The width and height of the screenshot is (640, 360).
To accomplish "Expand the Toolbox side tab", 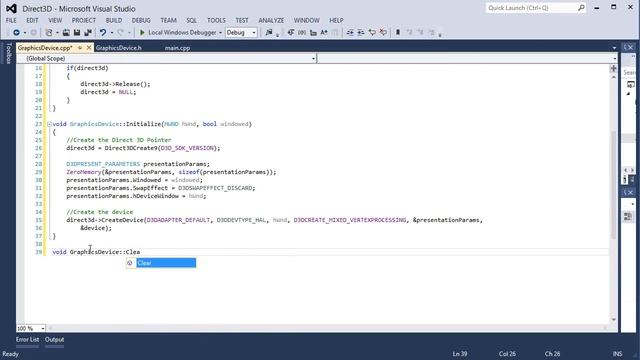I will 9,53.
